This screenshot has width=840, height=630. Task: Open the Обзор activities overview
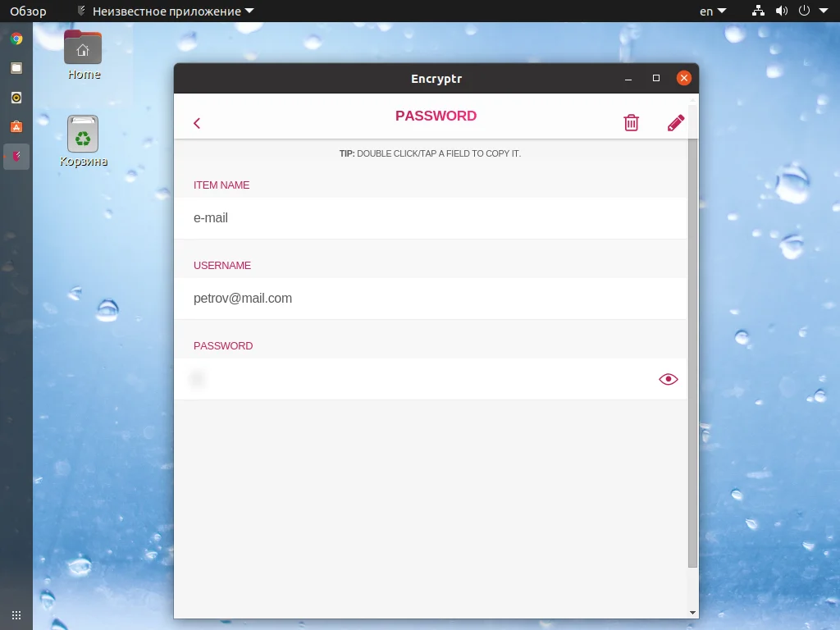(x=28, y=11)
